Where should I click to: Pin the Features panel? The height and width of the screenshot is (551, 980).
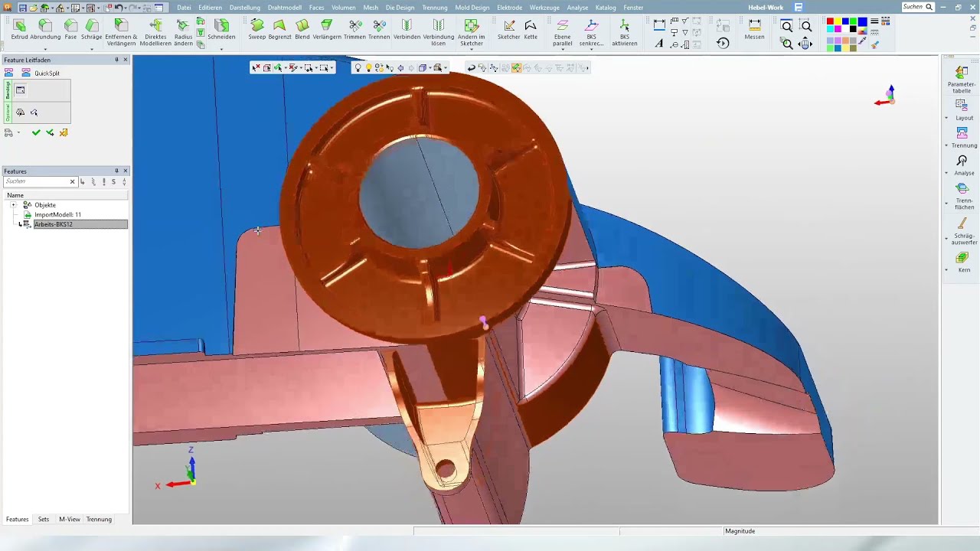(116, 171)
